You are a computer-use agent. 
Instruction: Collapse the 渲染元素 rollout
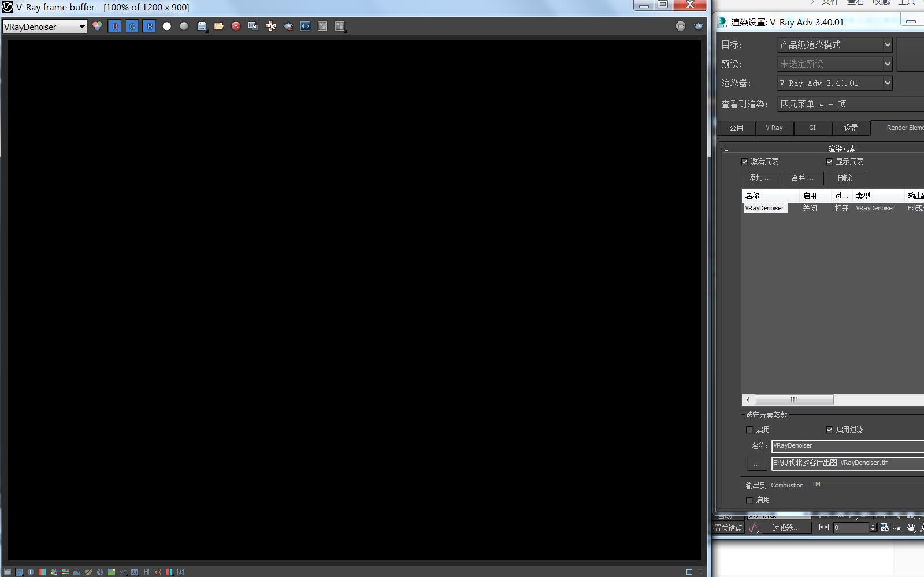pyautogui.click(x=823, y=148)
